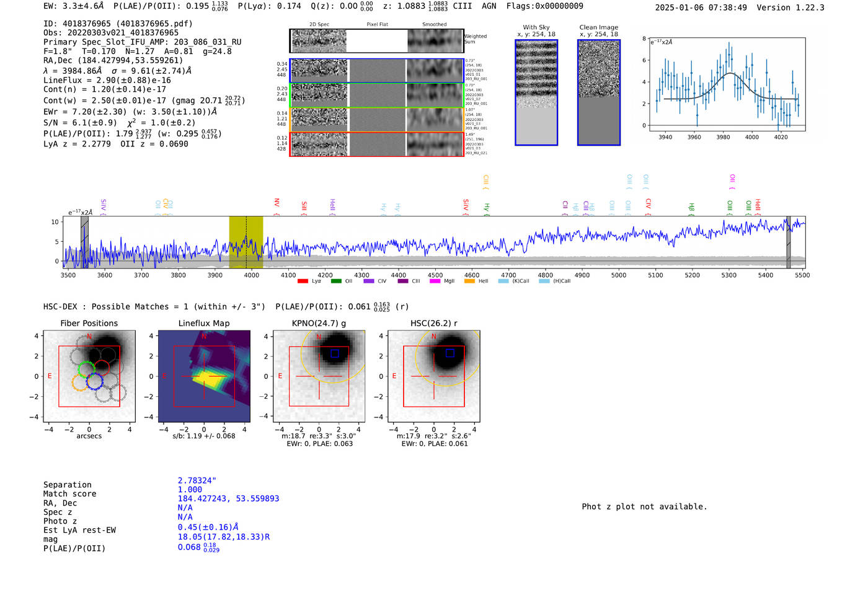Click the orange-bordered fiber row 2D spec
The height and width of the screenshot is (591, 868).
coord(319,119)
